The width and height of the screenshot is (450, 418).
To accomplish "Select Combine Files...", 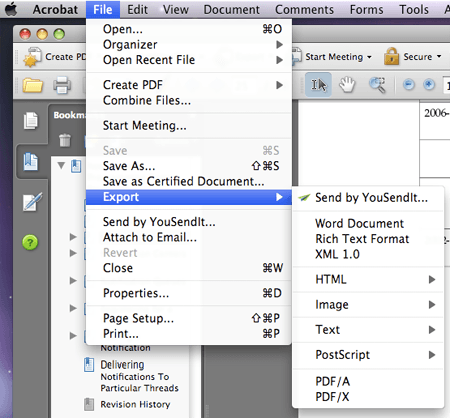I will pos(189,100).
